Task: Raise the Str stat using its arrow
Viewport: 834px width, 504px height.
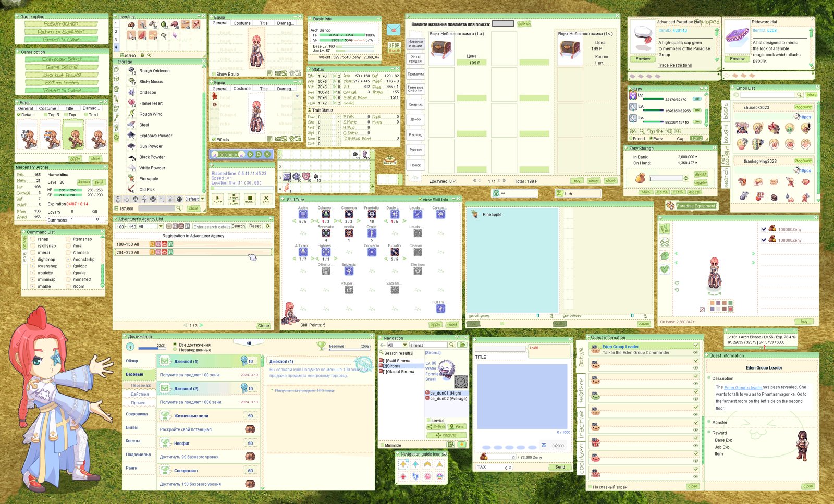Action: click(x=335, y=76)
